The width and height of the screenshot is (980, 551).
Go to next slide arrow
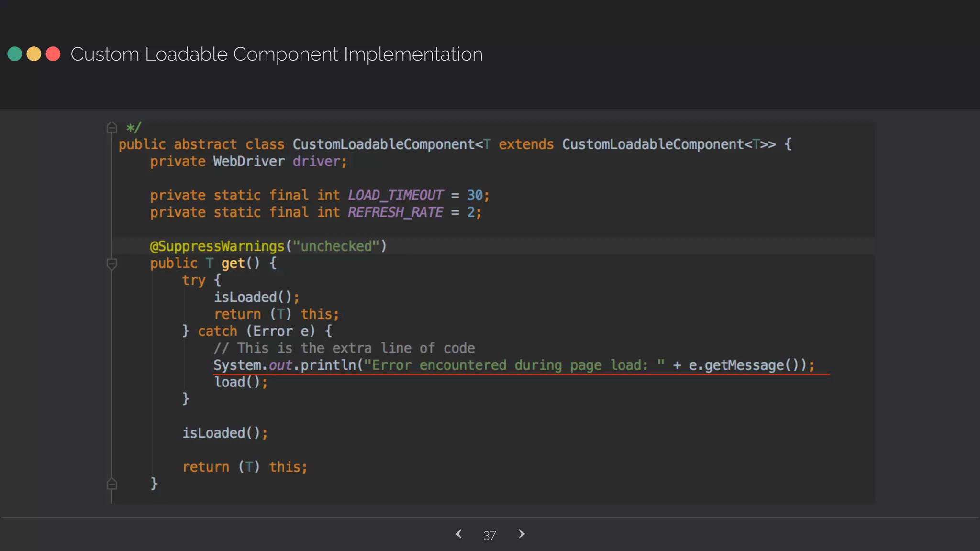pyautogui.click(x=522, y=534)
